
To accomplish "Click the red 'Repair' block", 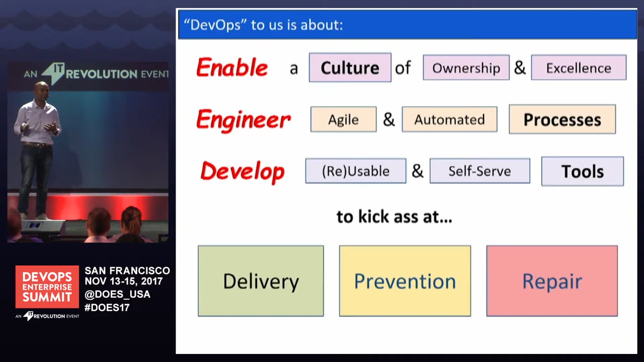I will pyautogui.click(x=552, y=281).
